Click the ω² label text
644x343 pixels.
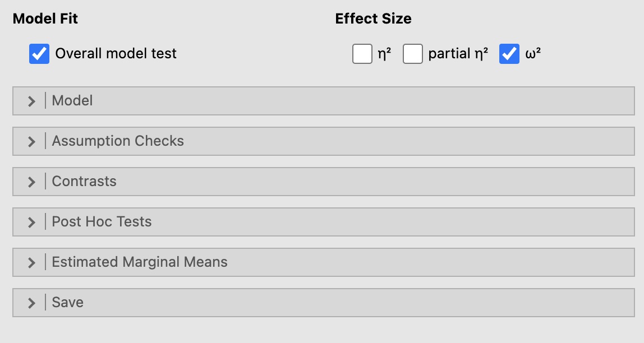click(x=533, y=54)
